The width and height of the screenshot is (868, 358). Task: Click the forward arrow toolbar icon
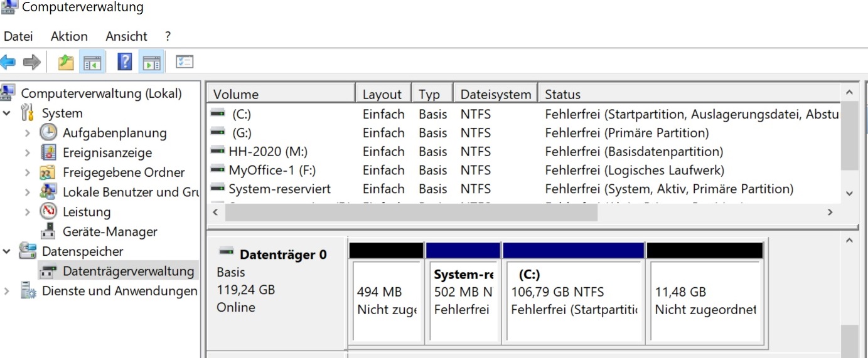point(31,62)
